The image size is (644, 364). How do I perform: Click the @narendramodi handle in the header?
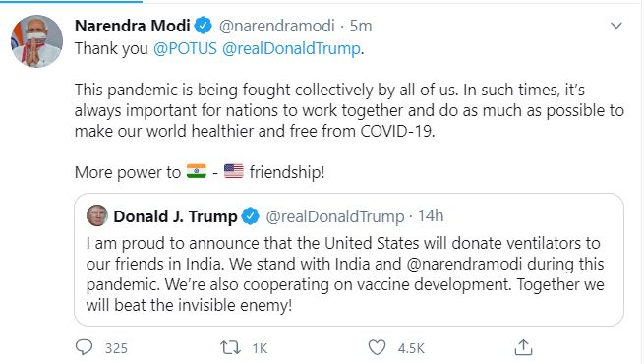coord(277,26)
